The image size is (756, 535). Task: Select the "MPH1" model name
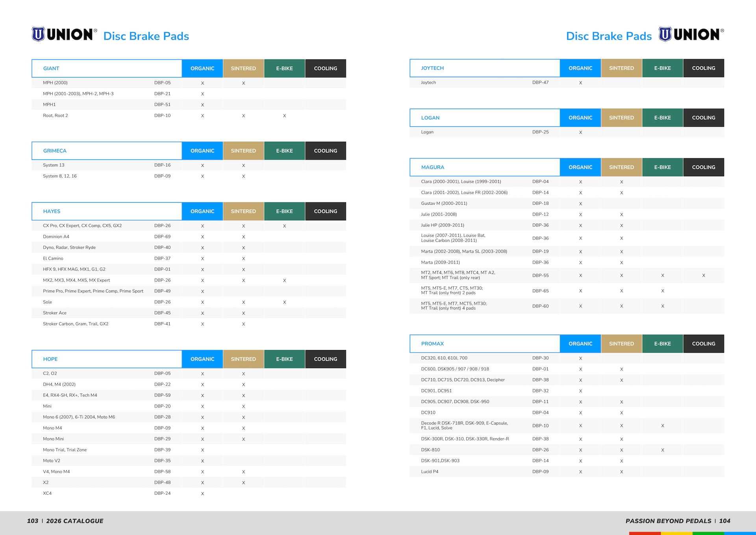coord(49,105)
